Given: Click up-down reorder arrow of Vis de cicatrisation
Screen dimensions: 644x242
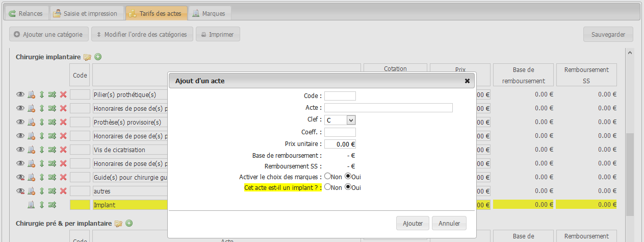Looking at the screenshot, I should 42,150.
